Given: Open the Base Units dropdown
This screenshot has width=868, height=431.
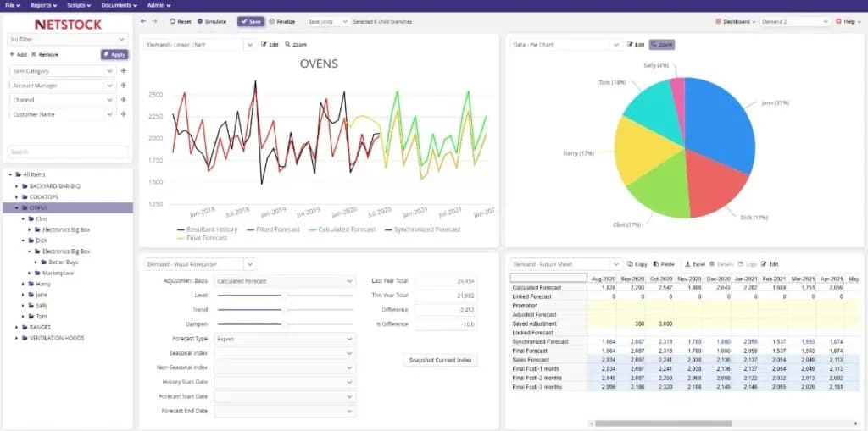Looking at the screenshot, I should point(328,21).
